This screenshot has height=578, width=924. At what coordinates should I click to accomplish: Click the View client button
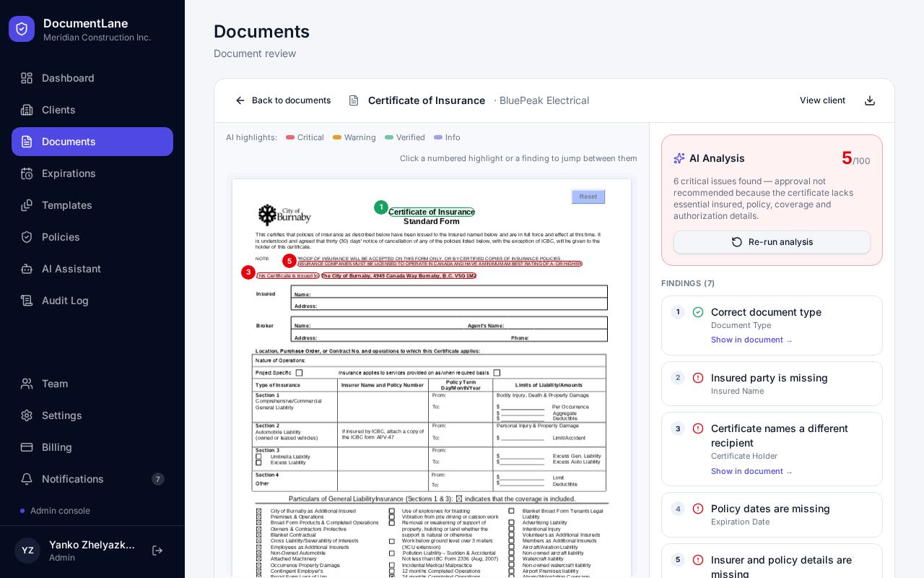[x=822, y=100]
